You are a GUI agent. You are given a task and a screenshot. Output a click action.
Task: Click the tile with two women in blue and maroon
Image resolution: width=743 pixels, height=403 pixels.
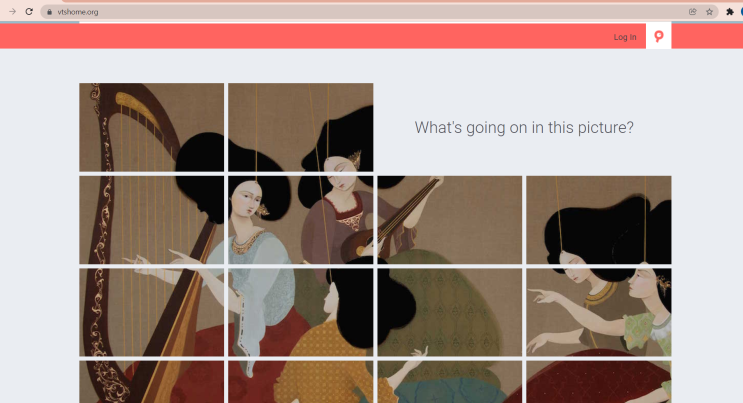click(300, 220)
